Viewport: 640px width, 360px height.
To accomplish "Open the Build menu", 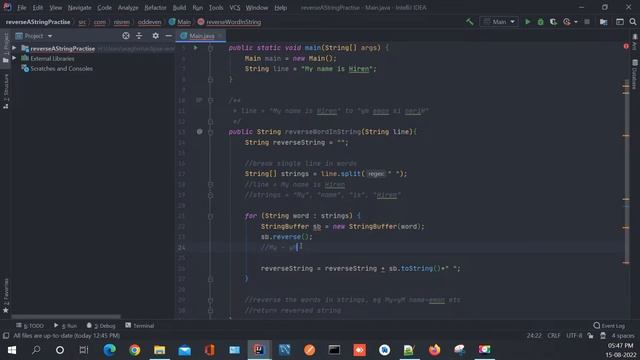I will (179, 8).
